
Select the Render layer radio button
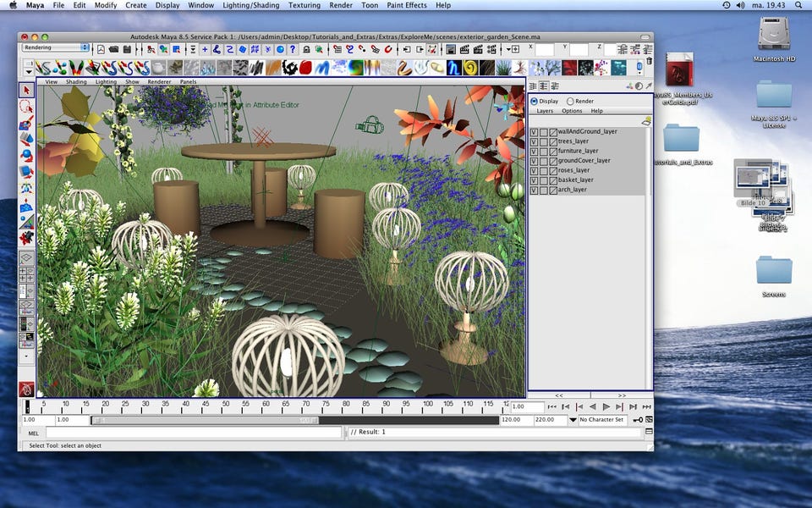click(x=570, y=101)
